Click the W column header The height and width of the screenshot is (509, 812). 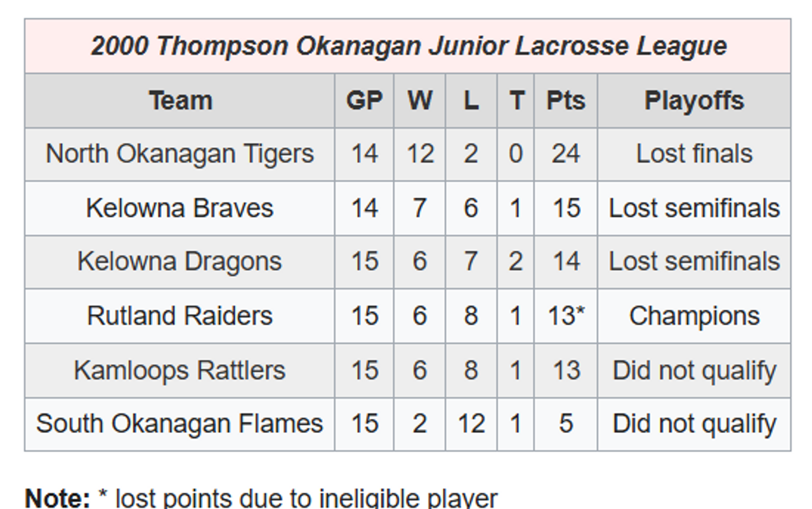pyautogui.click(x=420, y=101)
